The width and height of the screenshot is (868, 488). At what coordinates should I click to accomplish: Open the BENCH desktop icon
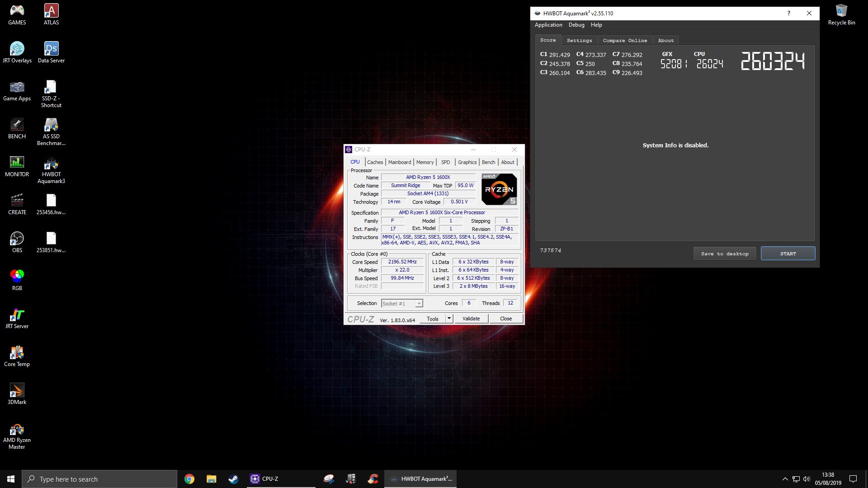pos(17,128)
